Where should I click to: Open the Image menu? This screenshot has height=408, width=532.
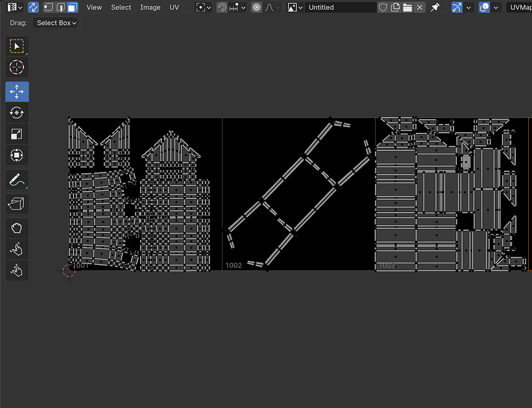click(x=150, y=8)
